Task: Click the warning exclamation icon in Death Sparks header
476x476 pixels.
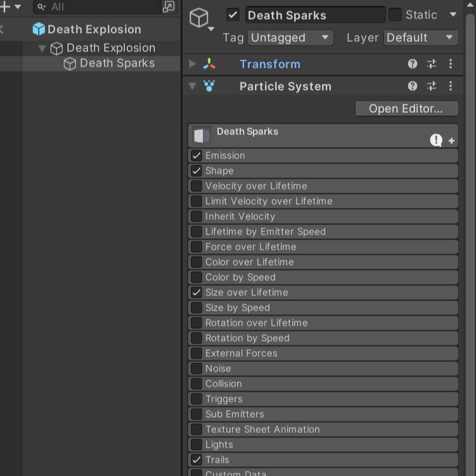Action: pos(436,140)
